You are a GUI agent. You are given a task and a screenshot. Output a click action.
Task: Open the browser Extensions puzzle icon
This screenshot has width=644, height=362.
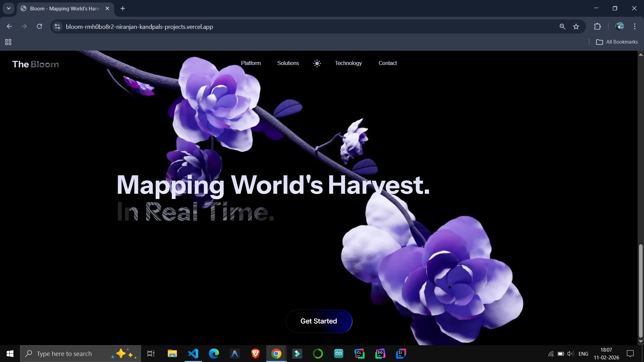point(597,26)
